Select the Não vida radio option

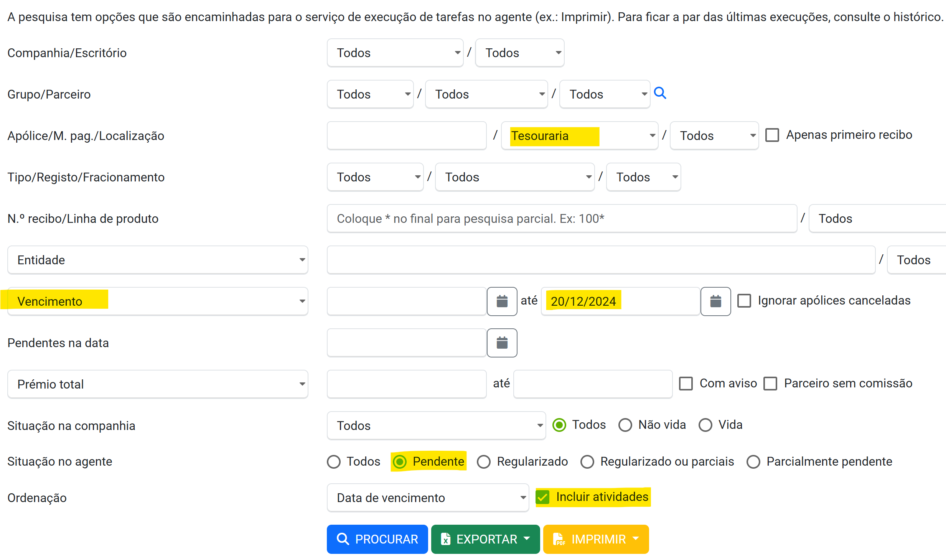[x=625, y=425]
